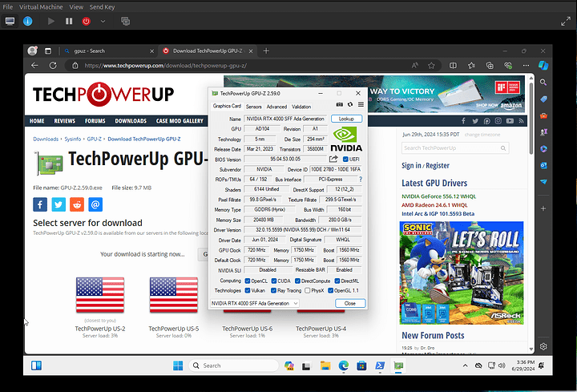
Task: Click the GPU-Z screenshot camera icon
Action: pyautogui.click(x=338, y=105)
